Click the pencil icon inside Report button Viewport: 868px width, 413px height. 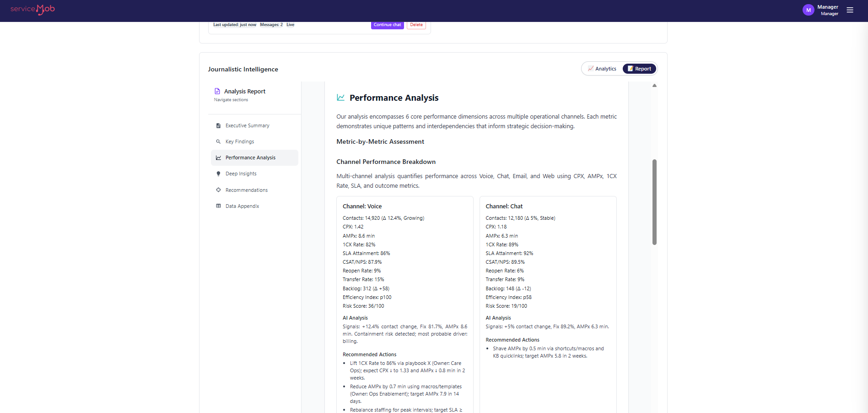click(x=631, y=68)
